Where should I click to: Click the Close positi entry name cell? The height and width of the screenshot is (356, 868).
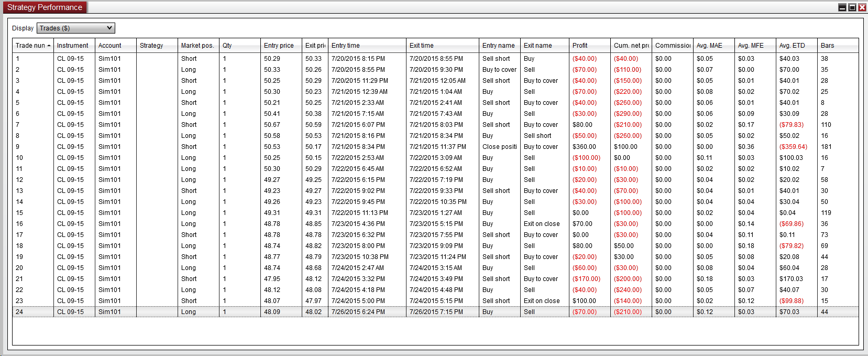500,147
